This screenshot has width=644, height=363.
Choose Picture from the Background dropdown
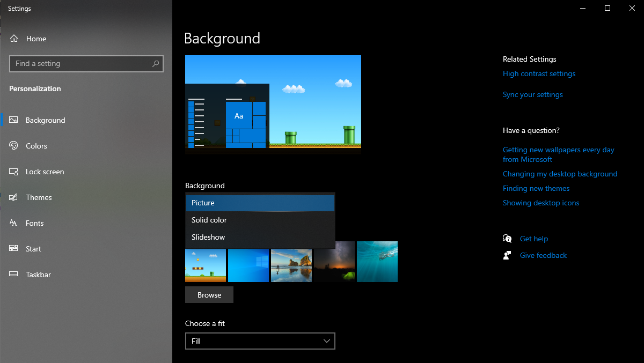[x=260, y=203]
